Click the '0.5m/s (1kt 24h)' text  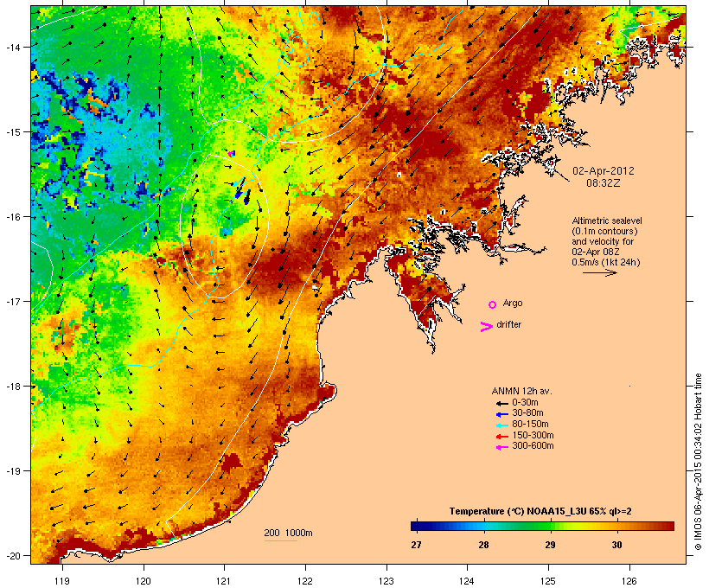(x=606, y=262)
